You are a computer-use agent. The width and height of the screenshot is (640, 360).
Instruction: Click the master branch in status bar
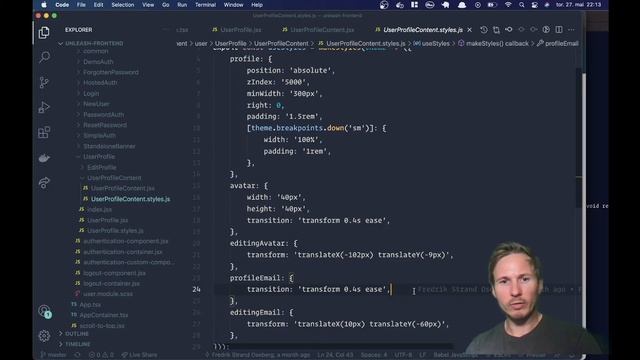click(x=53, y=355)
